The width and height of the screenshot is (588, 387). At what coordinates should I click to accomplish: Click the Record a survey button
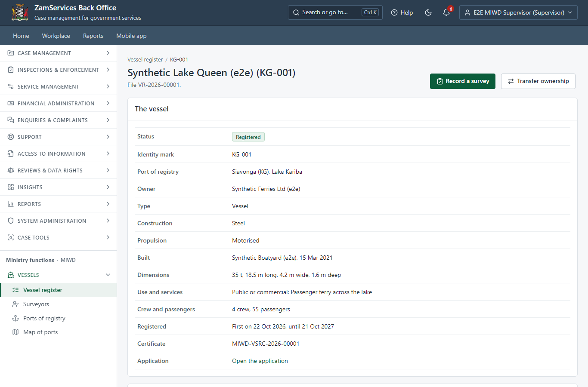(463, 81)
